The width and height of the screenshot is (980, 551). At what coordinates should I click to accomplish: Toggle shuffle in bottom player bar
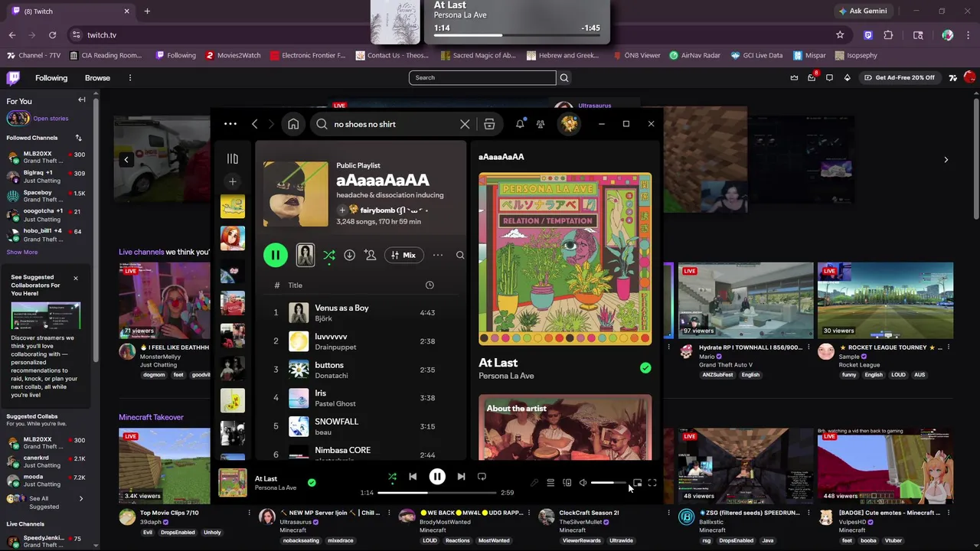pyautogui.click(x=392, y=477)
